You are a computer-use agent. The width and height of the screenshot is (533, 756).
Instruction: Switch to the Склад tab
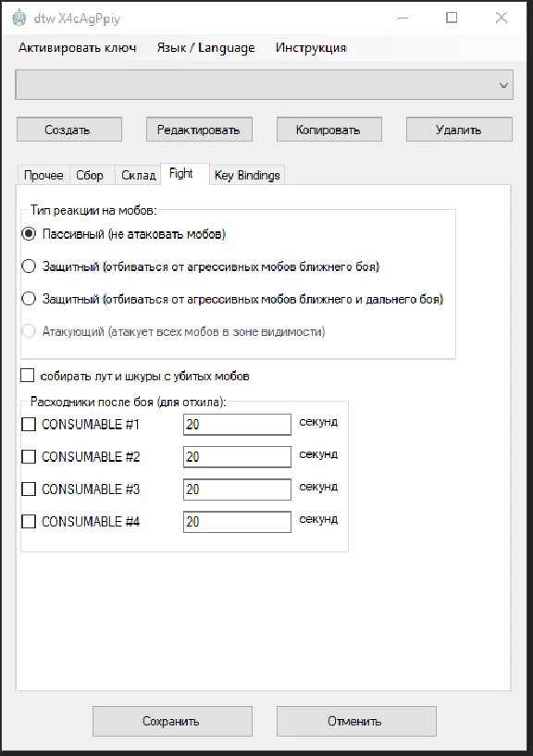(x=139, y=175)
